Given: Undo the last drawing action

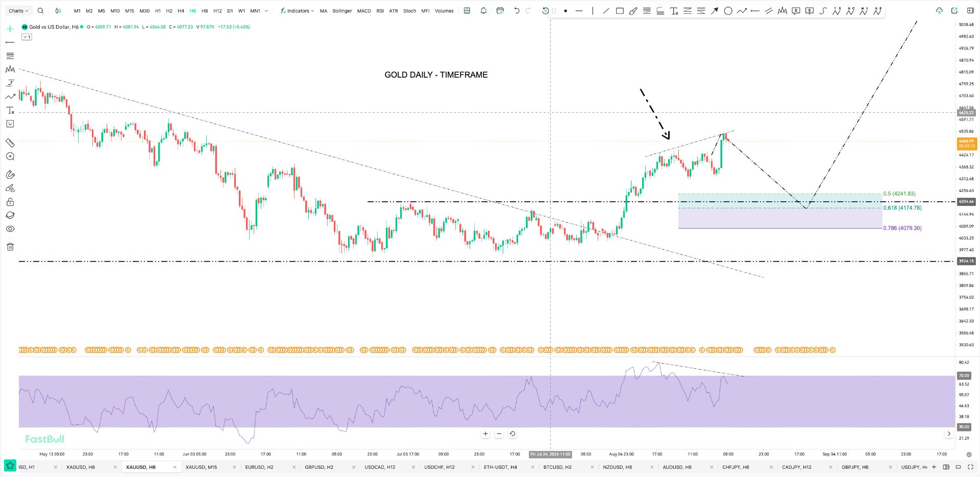Looking at the screenshot, I should (517, 11).
